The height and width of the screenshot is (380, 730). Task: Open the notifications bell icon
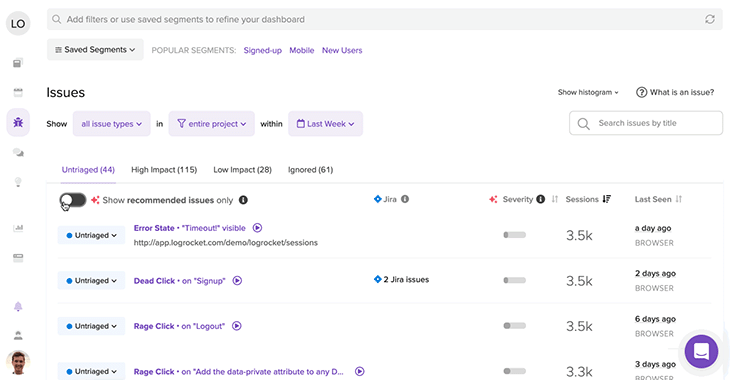point(18,306)
